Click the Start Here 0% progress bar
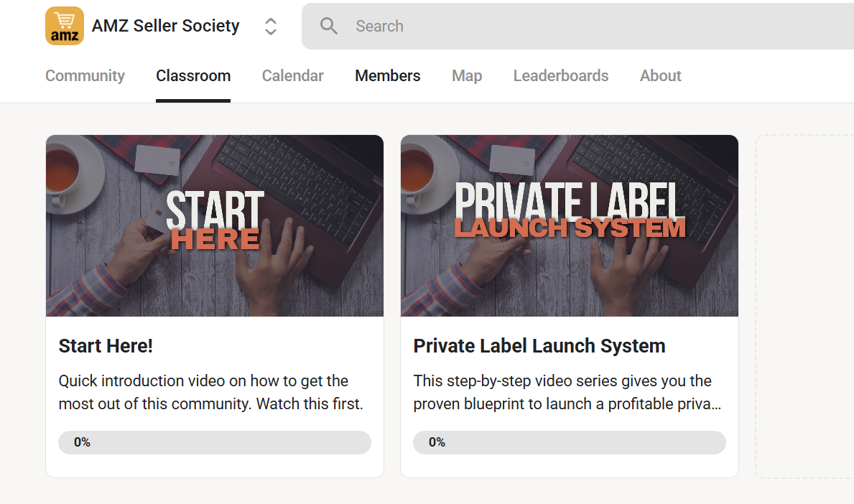The height and width of the screenshot is (504, 854). [x=215, y=442]
